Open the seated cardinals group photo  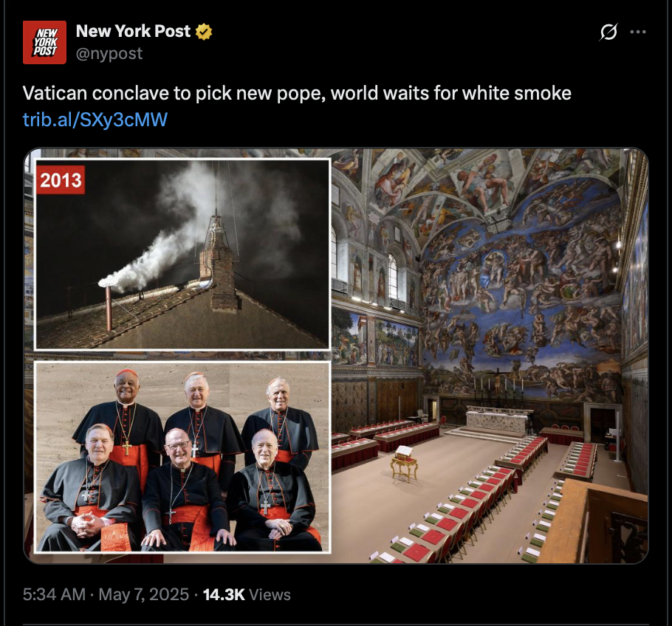tap(182, 457)
